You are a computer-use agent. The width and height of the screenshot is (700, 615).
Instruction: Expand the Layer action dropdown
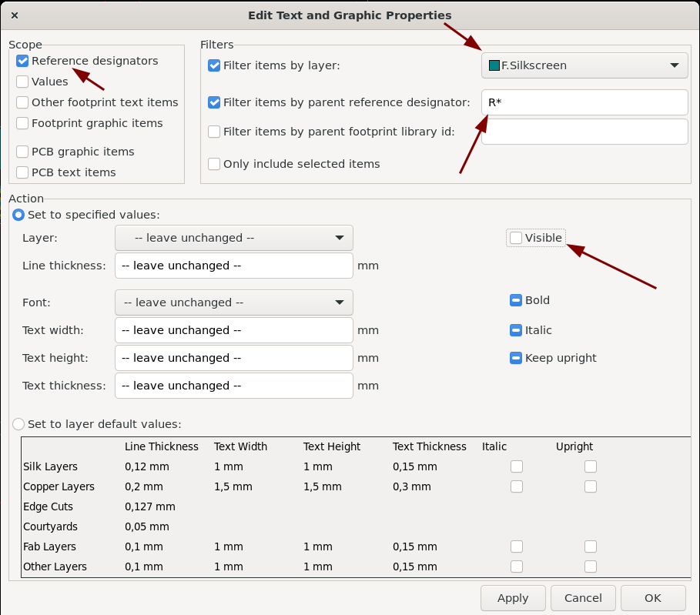(234, 238)
